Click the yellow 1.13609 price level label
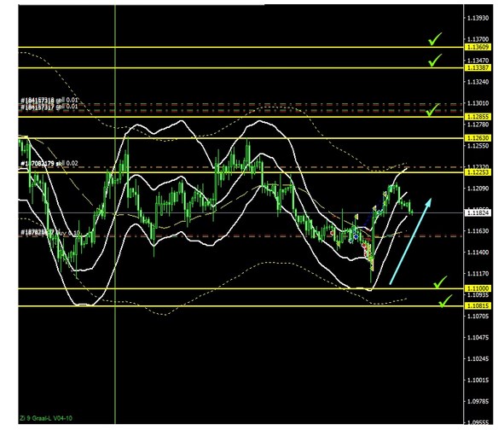The width and height of the screenshot is (504, 430). (478, 47)
